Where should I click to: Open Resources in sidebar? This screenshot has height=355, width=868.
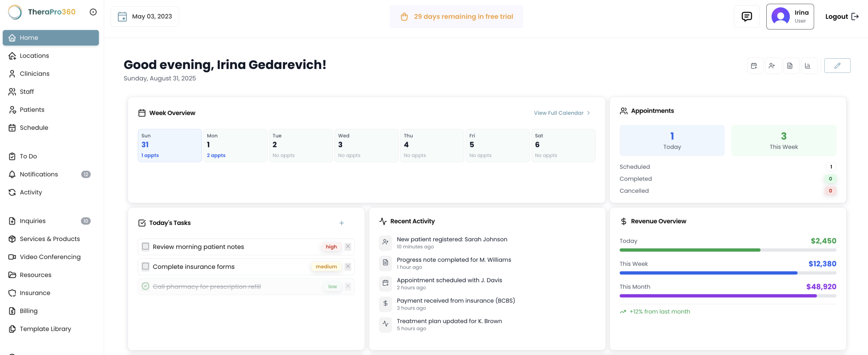point(51,275)
